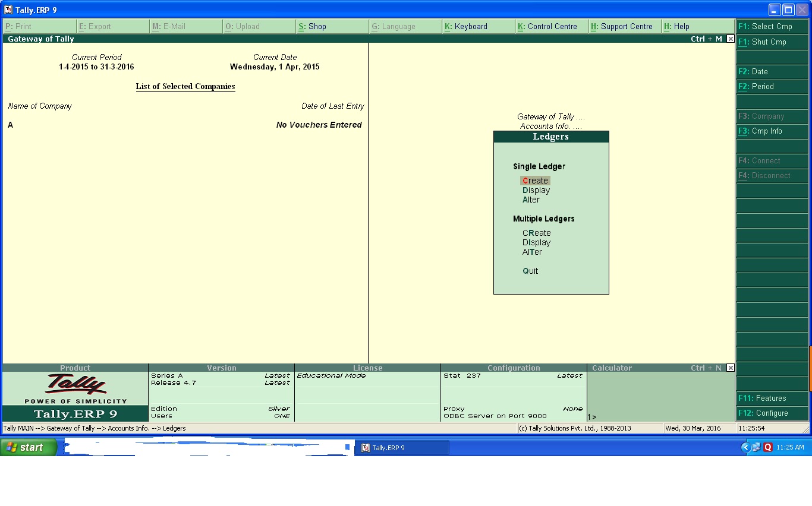Open the Help option
Image resolution: width=812 pixels, height=506 pixels.
point(698,26)
